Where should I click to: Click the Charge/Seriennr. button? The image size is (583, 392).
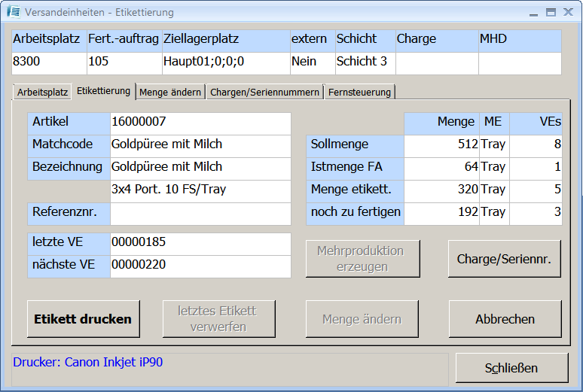[505, 259]
